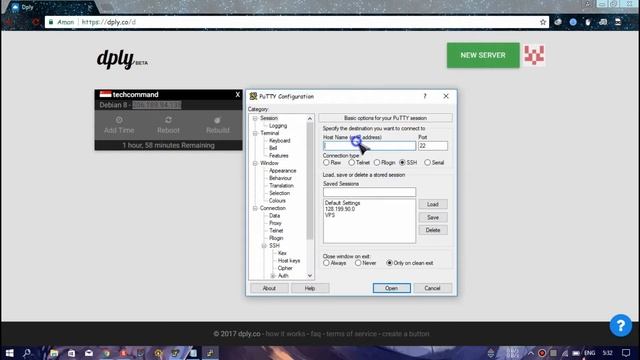640x360 pixels.
Task: Select the VPS saved session
Action: 330,215
